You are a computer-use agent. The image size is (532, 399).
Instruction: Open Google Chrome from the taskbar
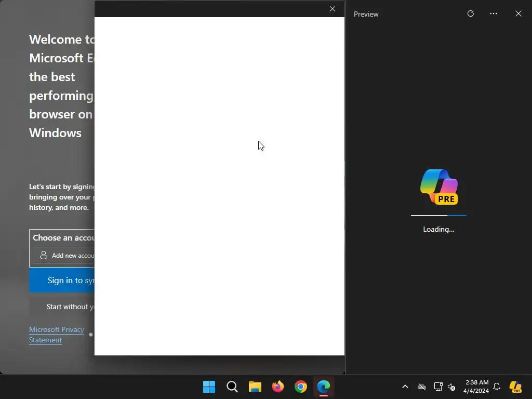(301, 387)
